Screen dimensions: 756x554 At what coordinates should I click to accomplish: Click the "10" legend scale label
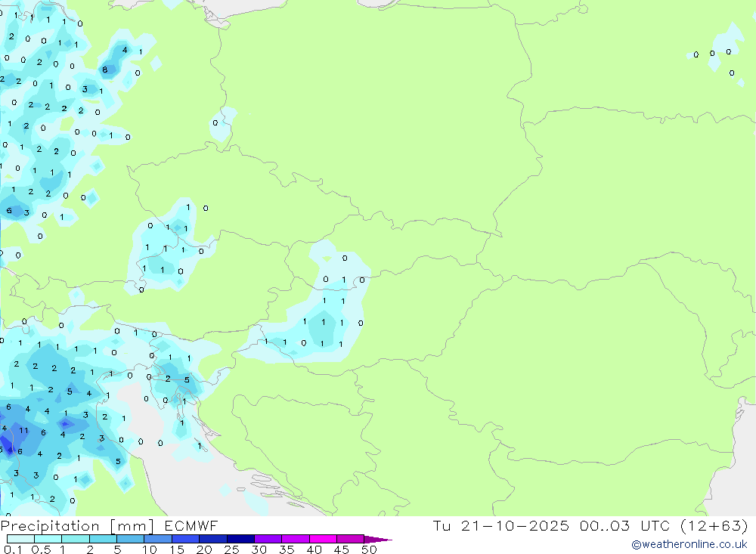[x=150, y=549]
